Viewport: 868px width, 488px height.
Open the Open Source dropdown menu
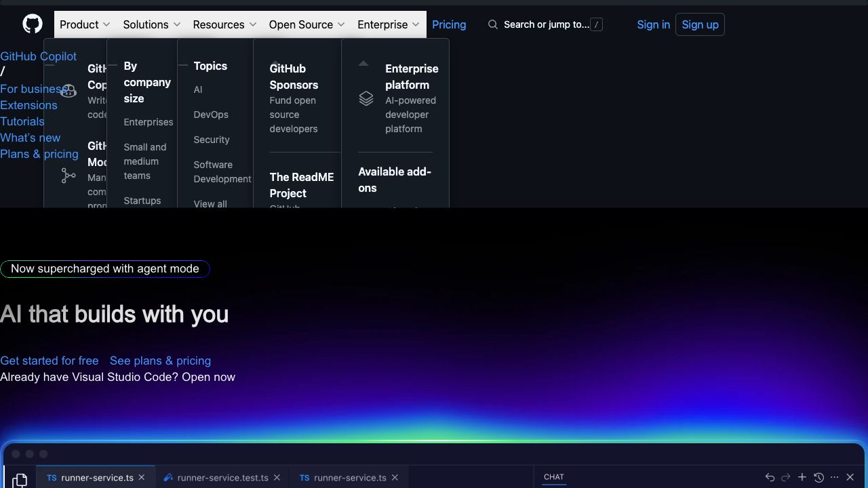point(307,24)
